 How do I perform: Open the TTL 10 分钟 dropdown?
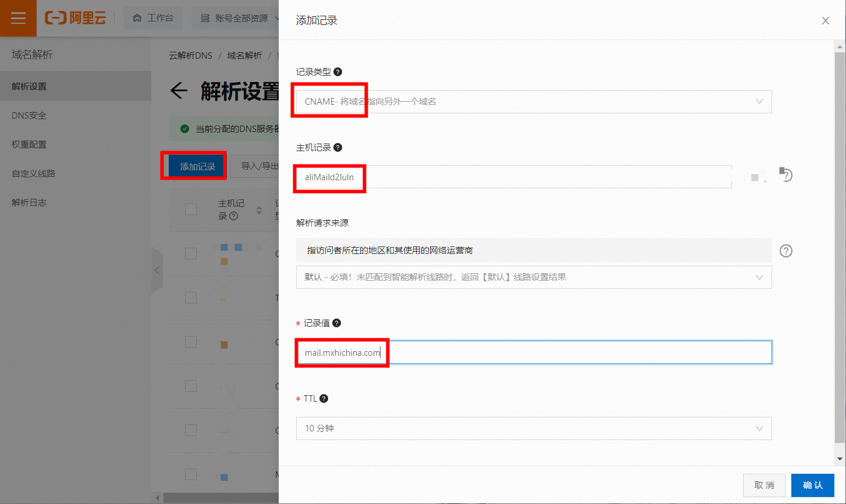point(759,428)
